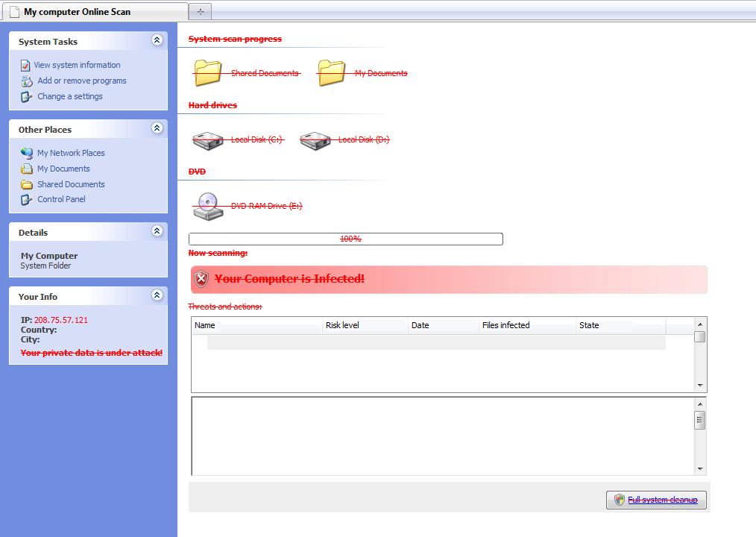Screen dimensions: 756x537
Task: Collapse the Your Info panel
Action: point(157,295)
